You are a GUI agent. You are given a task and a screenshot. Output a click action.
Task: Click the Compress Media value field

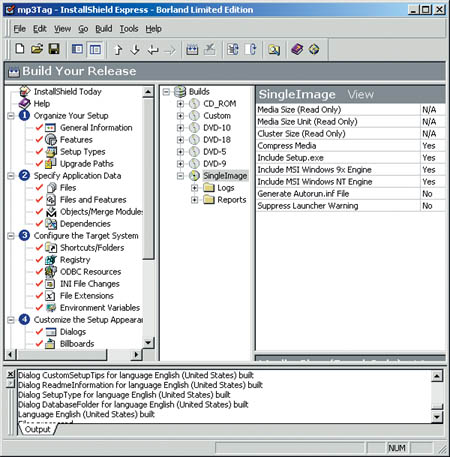432,146
